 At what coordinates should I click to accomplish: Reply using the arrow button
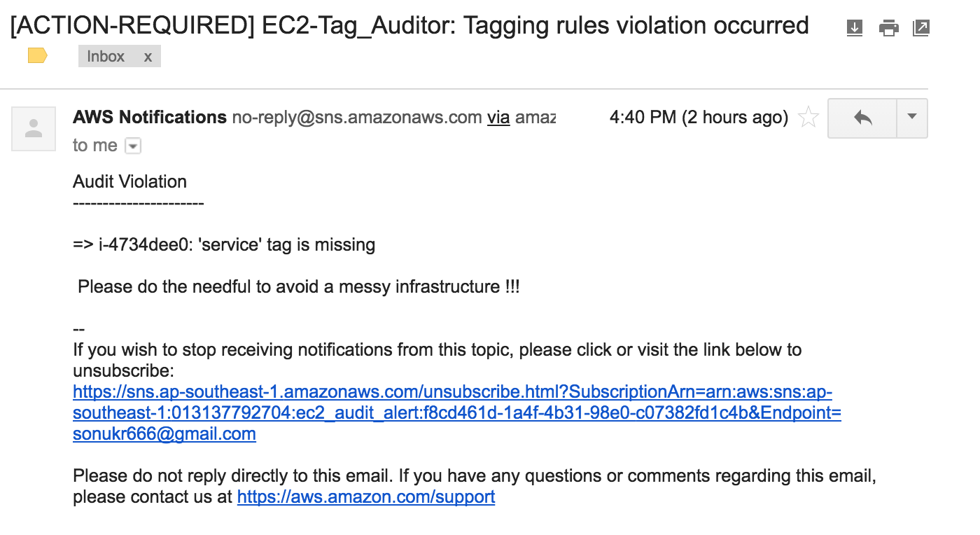point(862,118)
